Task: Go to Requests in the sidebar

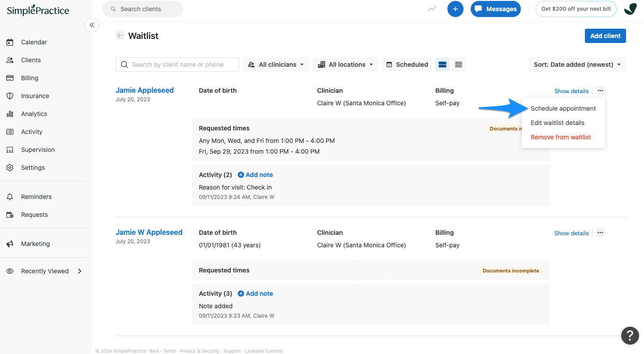Action: pos(34,215)
